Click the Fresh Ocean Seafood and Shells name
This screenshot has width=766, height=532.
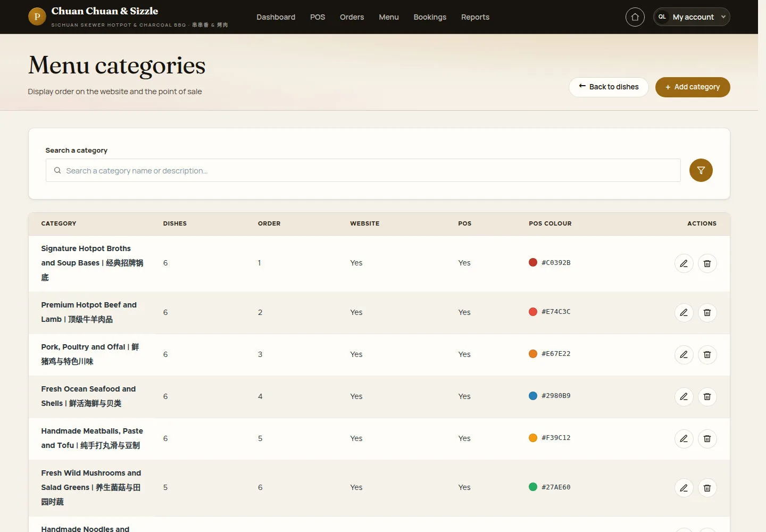tap(88, 396)
